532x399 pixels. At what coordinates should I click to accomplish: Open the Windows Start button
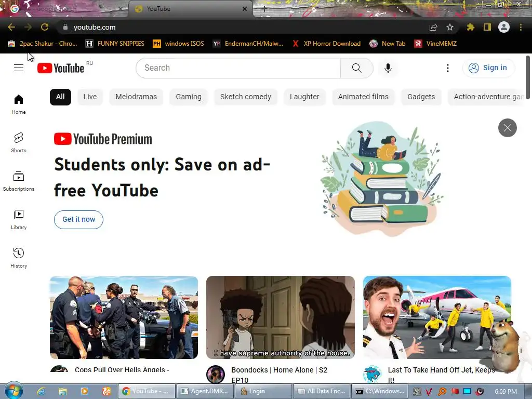(x=14, y=391)
